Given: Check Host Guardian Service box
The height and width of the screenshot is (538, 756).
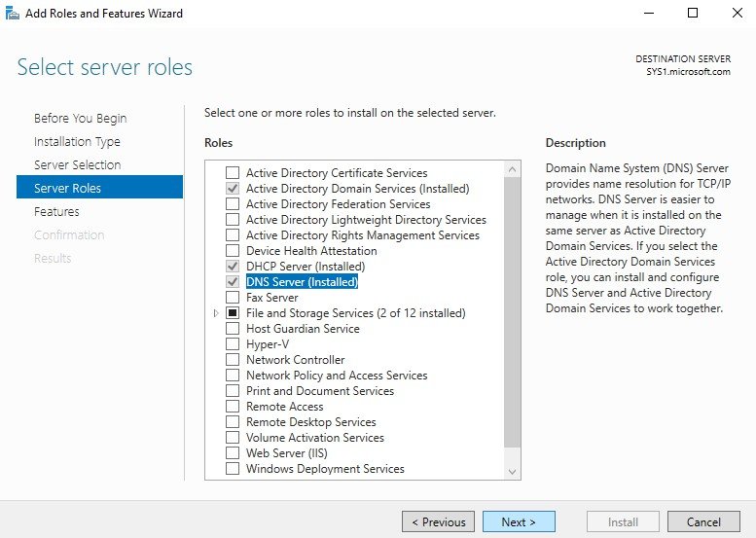Looking at the screenshot, I should coord(233,328).
